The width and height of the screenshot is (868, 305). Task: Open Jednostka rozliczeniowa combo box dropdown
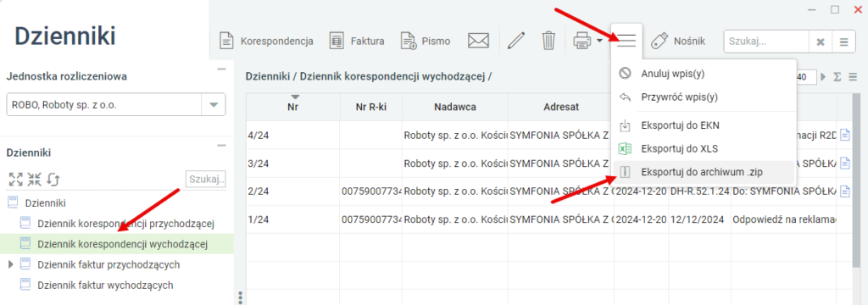213,104
